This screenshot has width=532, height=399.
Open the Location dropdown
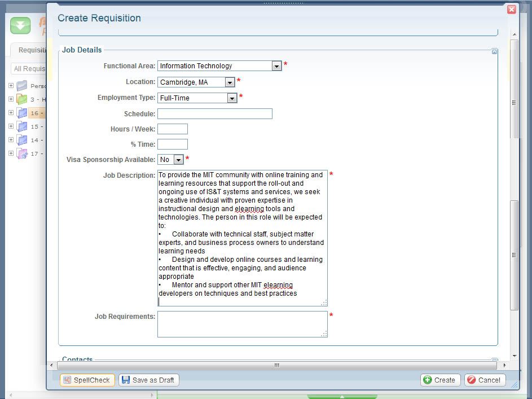click(229, 82)
